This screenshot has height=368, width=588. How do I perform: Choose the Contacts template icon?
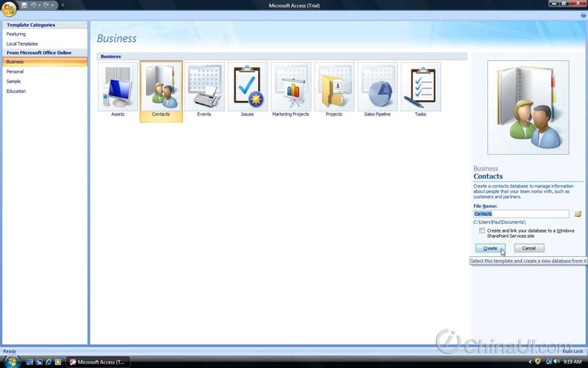click(161, 90)
